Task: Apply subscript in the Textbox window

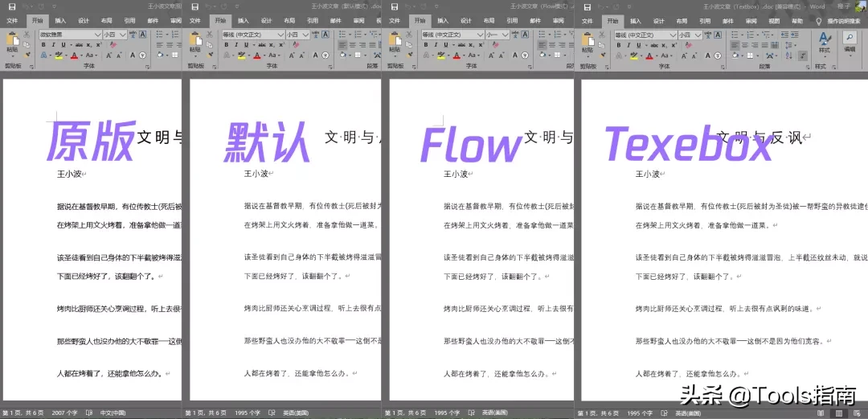Action: [665, 45]
